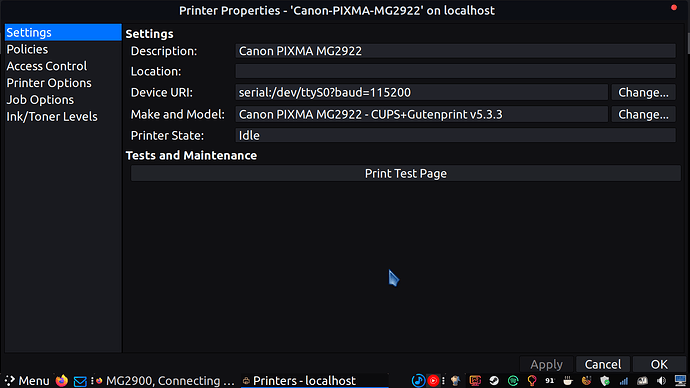The height and width of the screenshot is (388, 690).
Task: Click the Location text field
Action: [455, 71]
